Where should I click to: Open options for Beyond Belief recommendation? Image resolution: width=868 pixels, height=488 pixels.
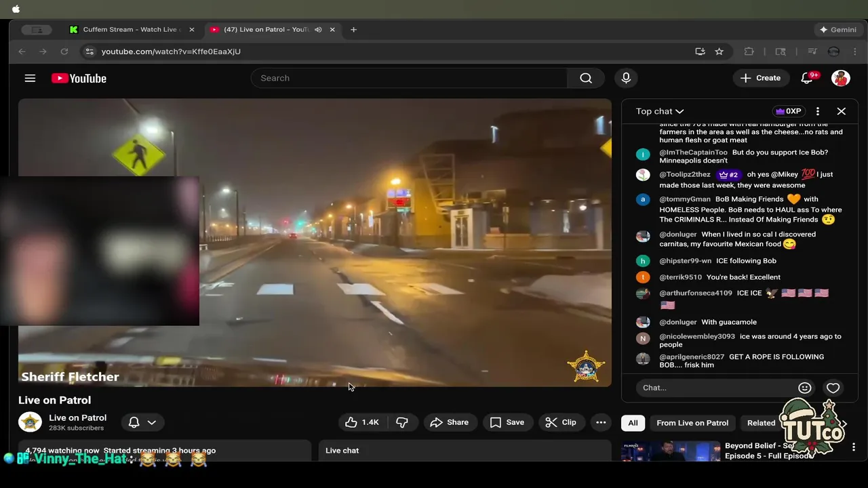pyautogui.click(x=854, y=447)
